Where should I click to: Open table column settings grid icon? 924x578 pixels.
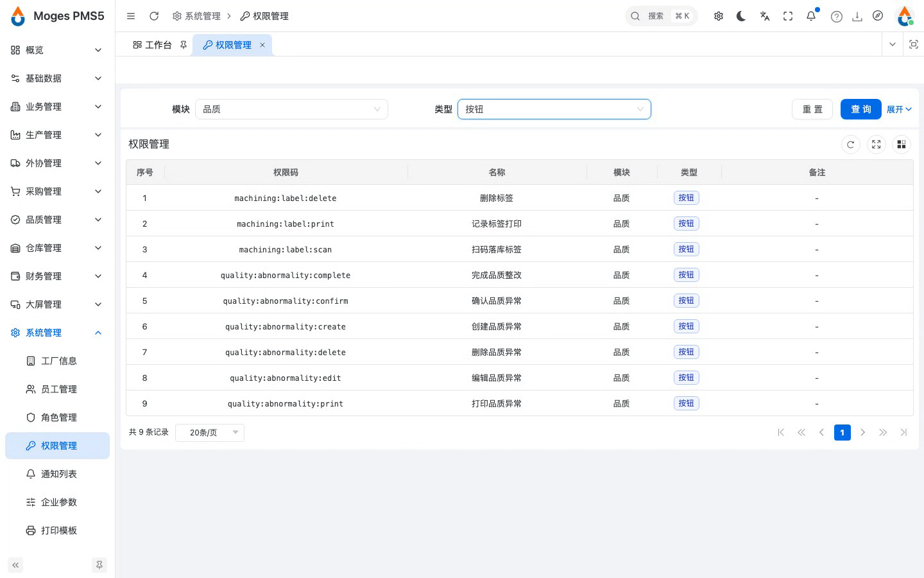tap(902, 144)
